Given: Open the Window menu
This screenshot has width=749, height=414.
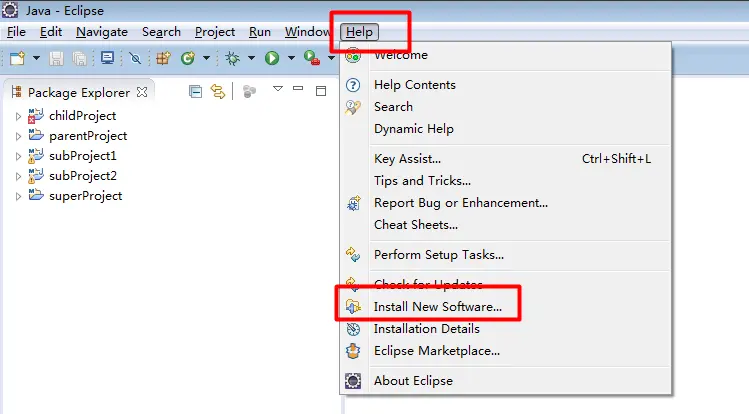Looking at the screenshot, I should tap(308, 32).
